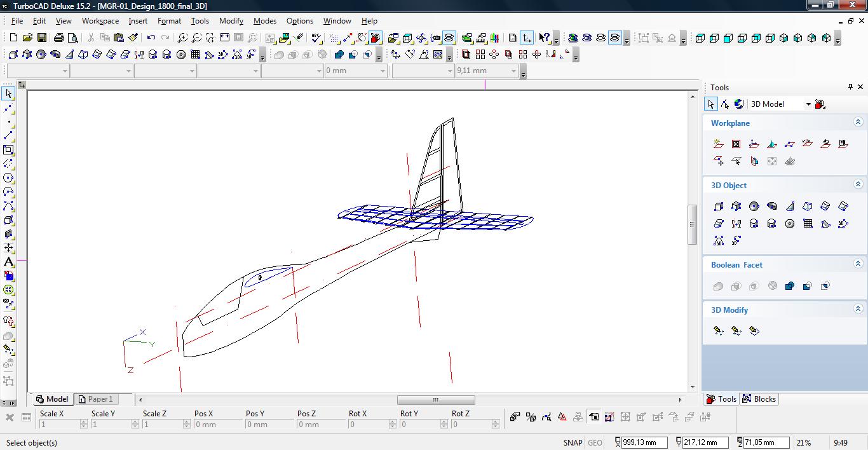Click the Cone icon in 3D Object panel

click(x=790, y=207)
